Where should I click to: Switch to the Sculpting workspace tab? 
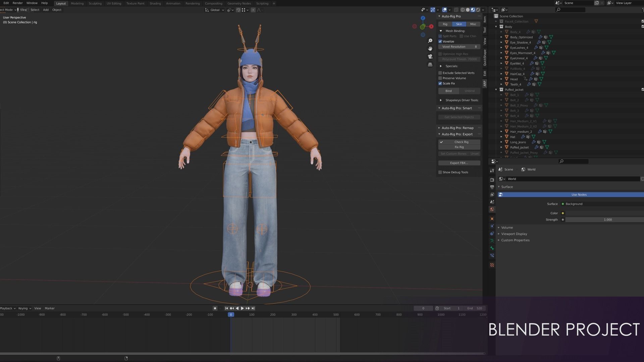pyautogui.click(x=95, y=3)
